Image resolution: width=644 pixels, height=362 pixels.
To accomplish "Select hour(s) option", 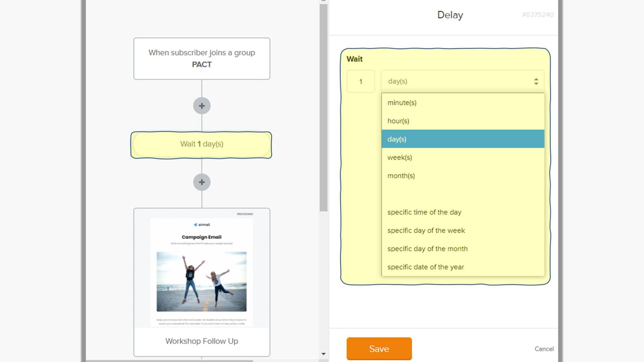I will [398, 121].
